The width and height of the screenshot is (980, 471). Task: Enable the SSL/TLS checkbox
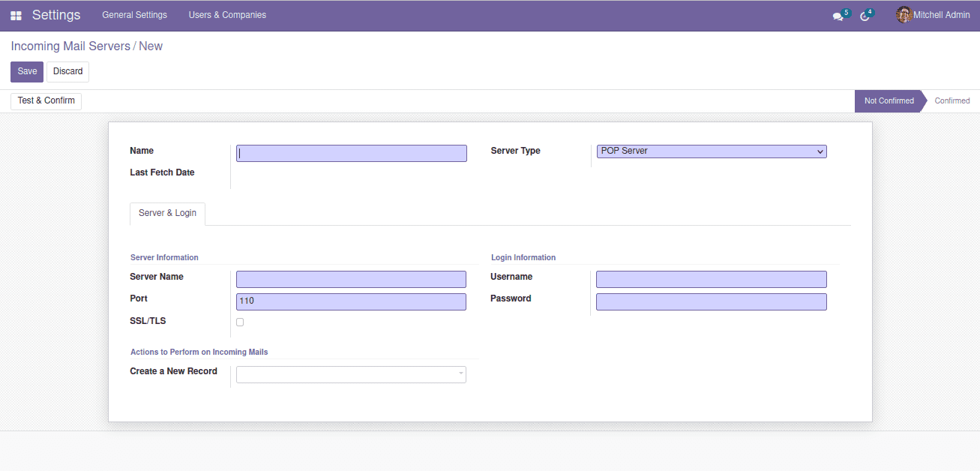click(x=240, y=322)
